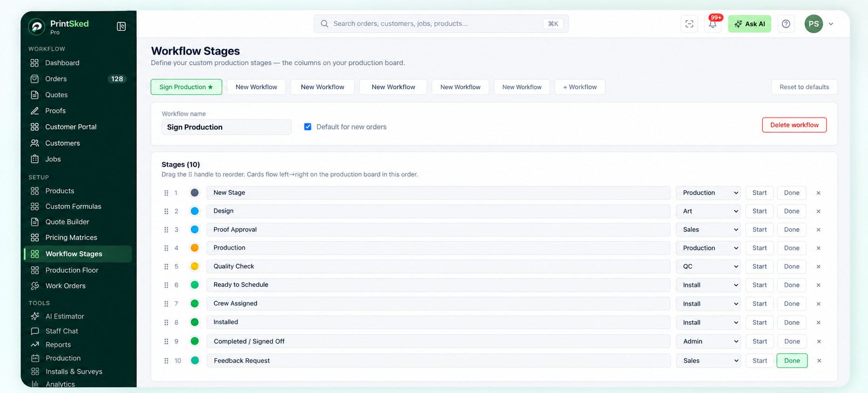The height and width of the screenshot is (393, 868).
Task: Click the drag handle for Design stage
Action: coord(166,211)
